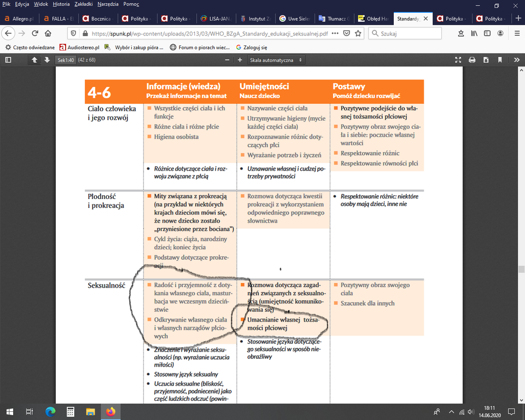Show tracking protection shield info
Viewport: 525px width, 420px height.
point(74,33)
